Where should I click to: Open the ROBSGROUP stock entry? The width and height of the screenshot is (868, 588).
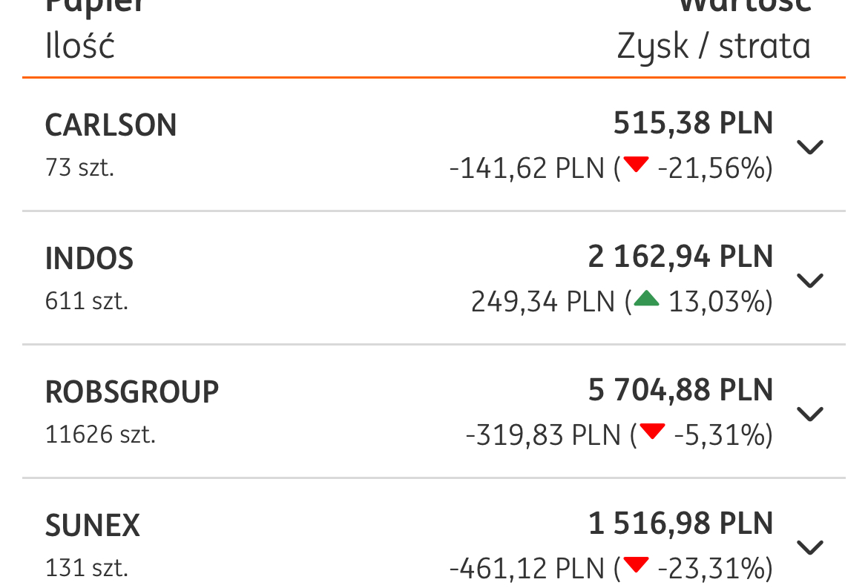coord(132,392)
